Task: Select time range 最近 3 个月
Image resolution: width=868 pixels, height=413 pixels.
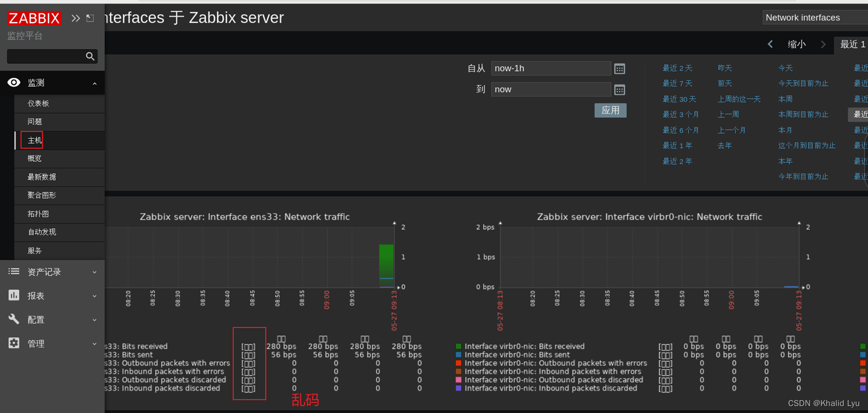Action: point(681,115)
